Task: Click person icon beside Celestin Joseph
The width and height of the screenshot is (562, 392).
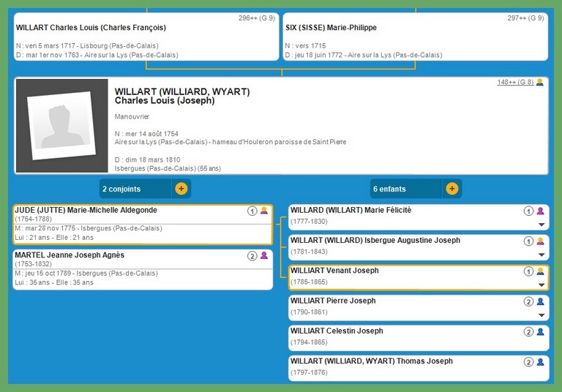Action: click(541, 331)
